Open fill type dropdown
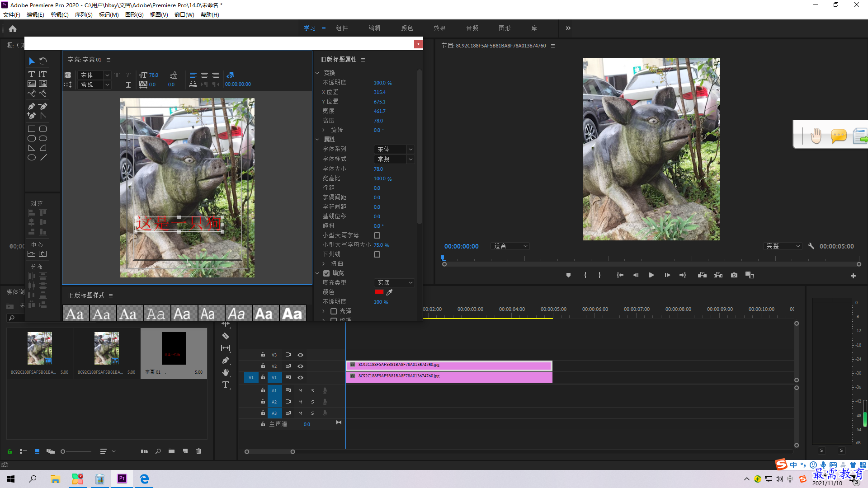This screenshot has width=868, height=488. [x=394, y=283]
